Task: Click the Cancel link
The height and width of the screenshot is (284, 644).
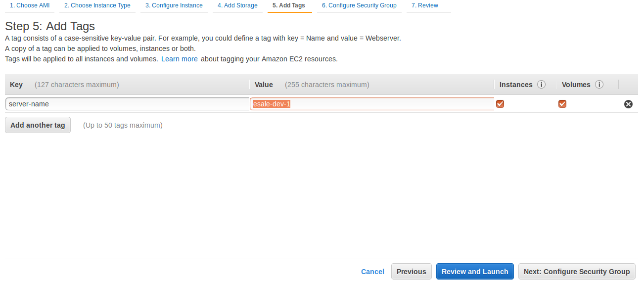Action: coord(372,272)
